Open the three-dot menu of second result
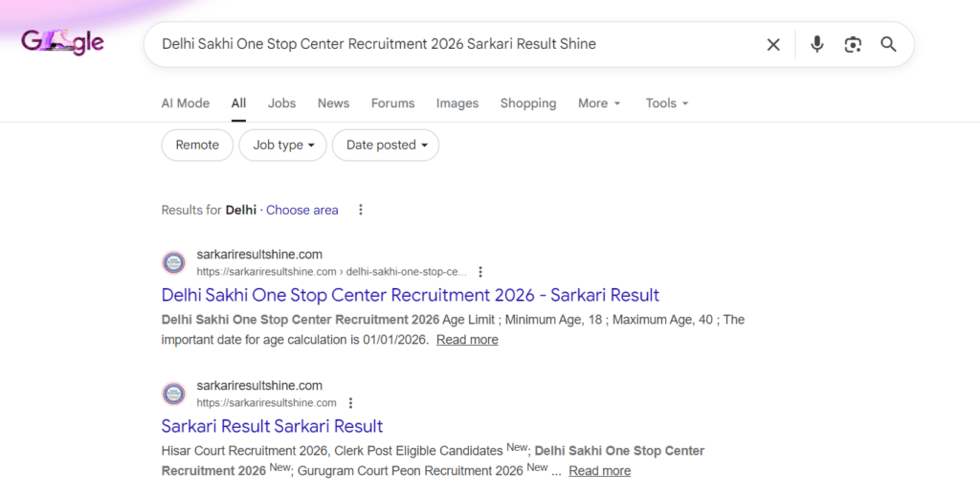 click(x=350, y=403)
